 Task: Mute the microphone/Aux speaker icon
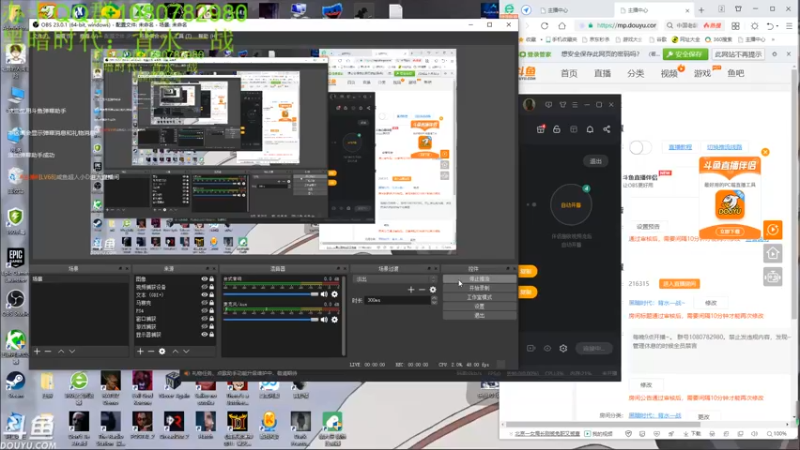point(324,320)
